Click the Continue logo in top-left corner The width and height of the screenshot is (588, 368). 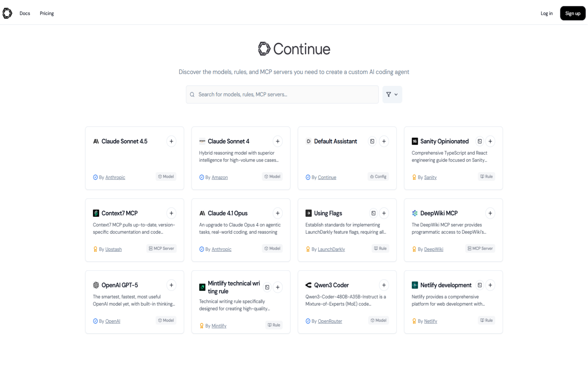[7, 13]
